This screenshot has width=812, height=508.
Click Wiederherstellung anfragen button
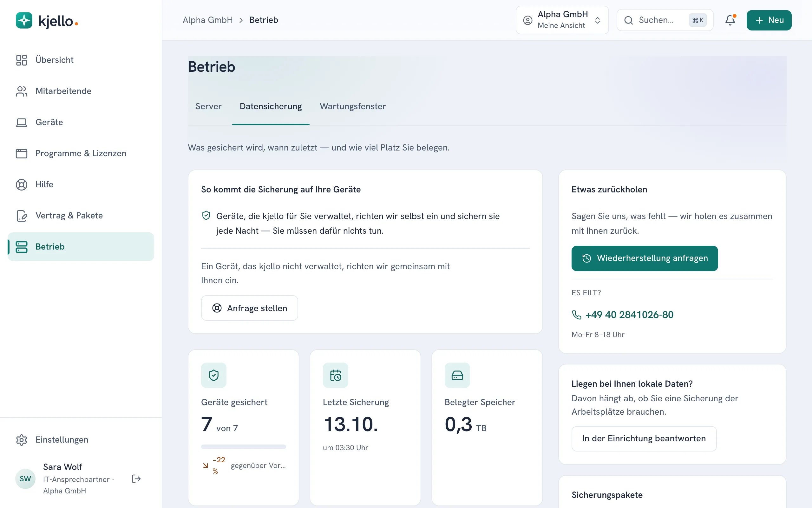pos(645,258)
